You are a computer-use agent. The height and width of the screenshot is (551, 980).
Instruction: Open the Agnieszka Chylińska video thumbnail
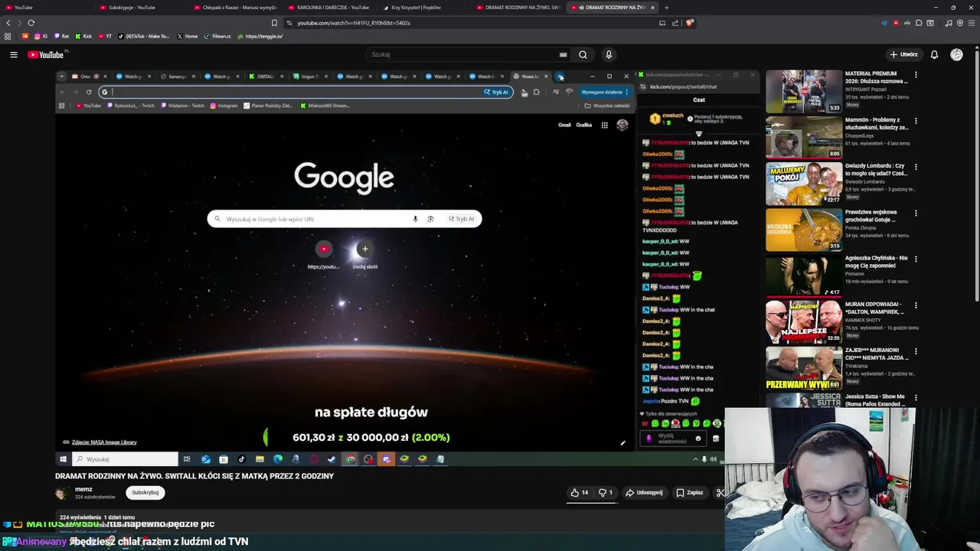(803, 275)
